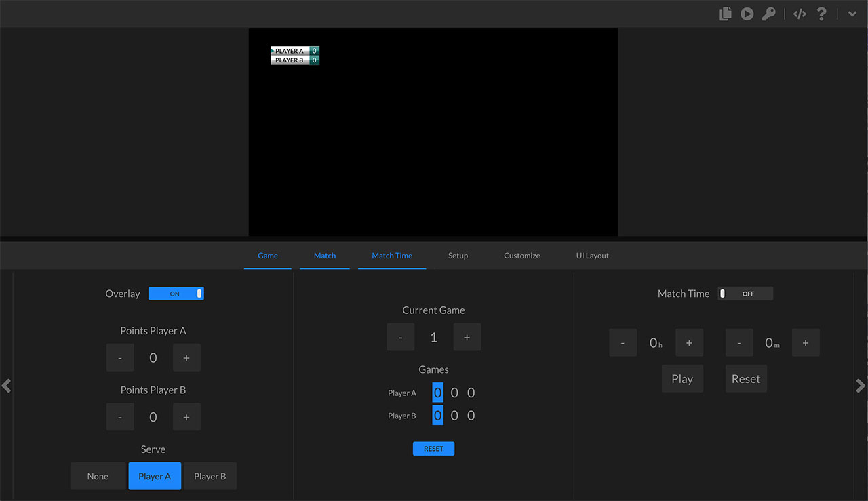This screenshot has width=868, height=501.
Task: Select Player A first game score box
Action: click(x=437, y=393)
